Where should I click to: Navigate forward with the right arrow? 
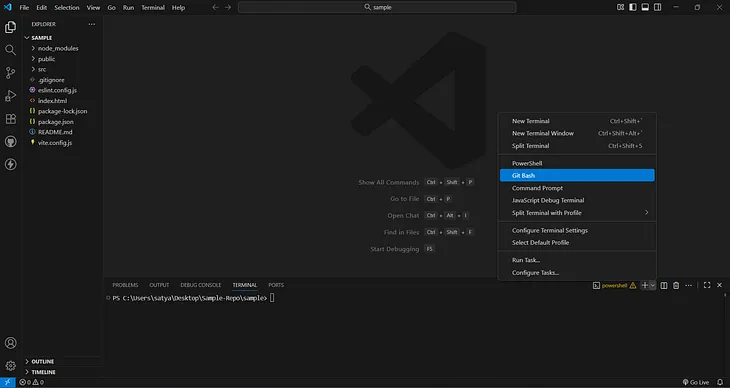pyautogui.click(x=228, y=7)
